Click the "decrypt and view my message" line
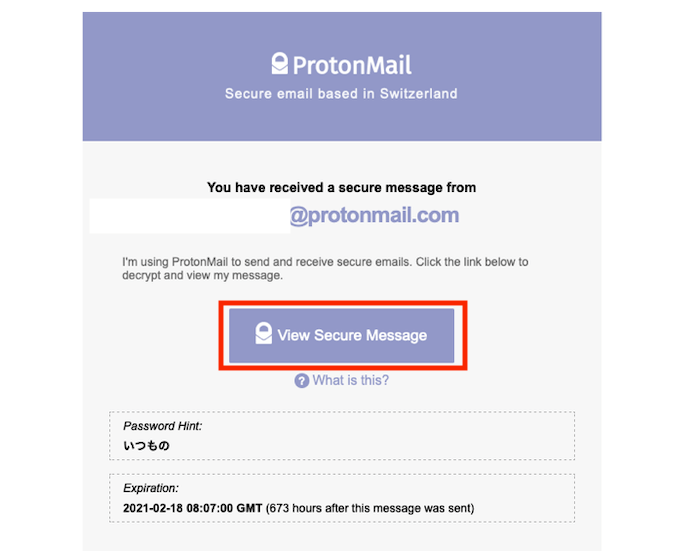677x551 pixels. pyautogui.click(x=202, y=276)
